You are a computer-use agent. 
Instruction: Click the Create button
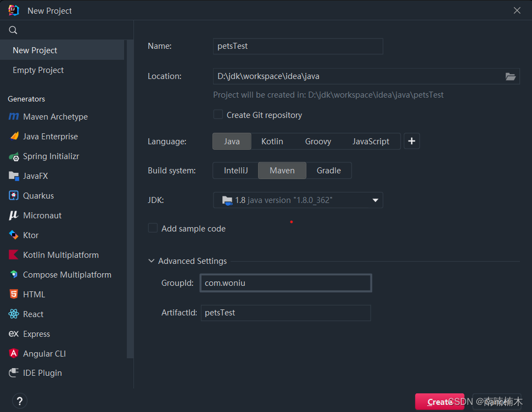[439, 402]
